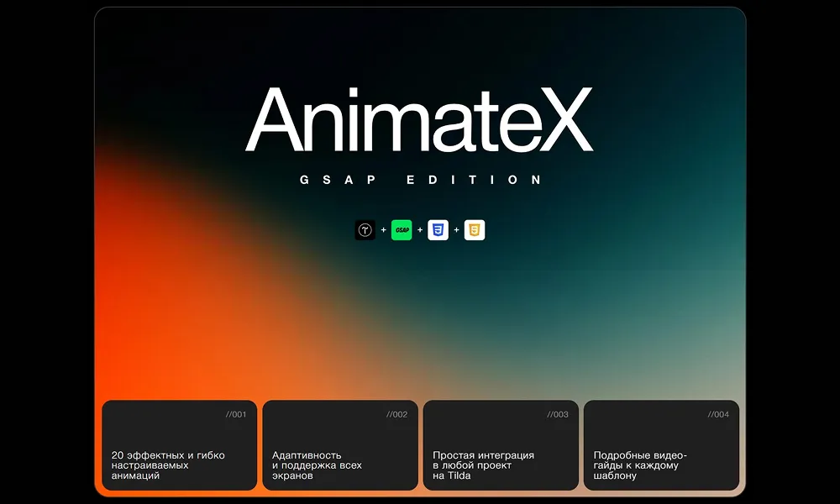Select the //004 card number label
840x504 pixels.
[x=718, y=414]
